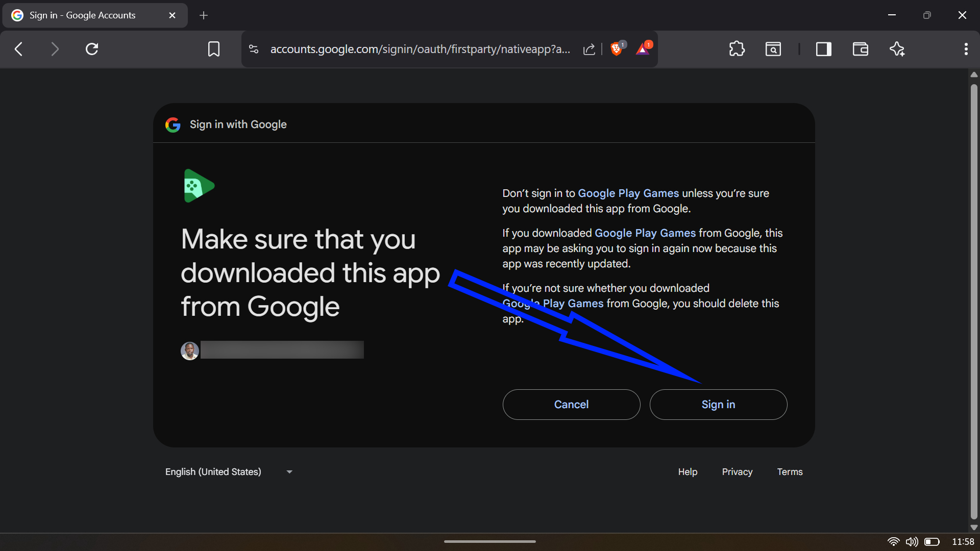980x551 pixels.
Task: Click the Cancel button
Action: click(x=571, y=405)
